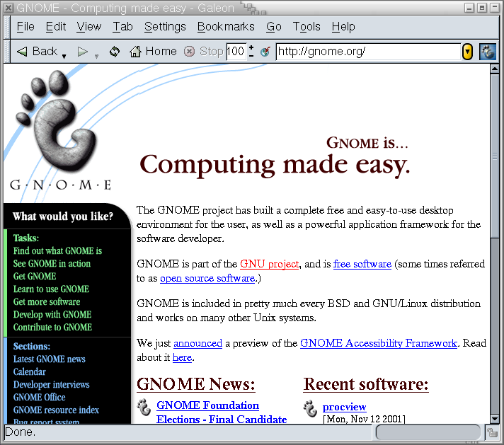Viewport: 504px width, 445px height.
Task: Open the View menu
Action: click(89, 27)
